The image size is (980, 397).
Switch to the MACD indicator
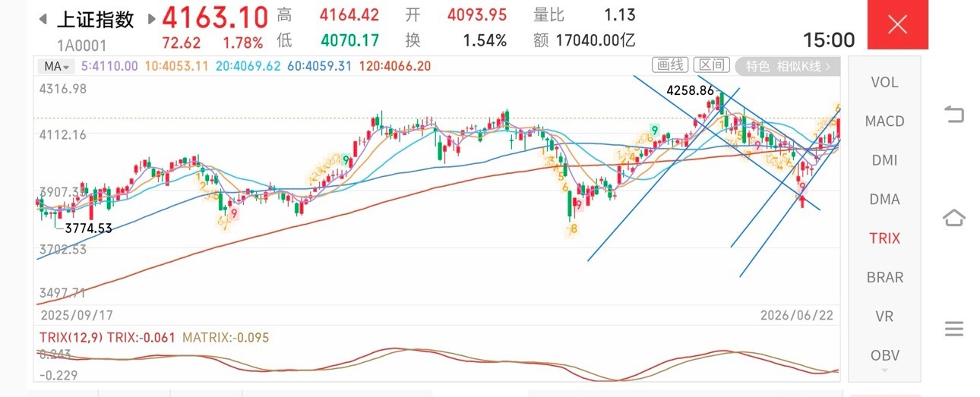[x=884, y=121]
